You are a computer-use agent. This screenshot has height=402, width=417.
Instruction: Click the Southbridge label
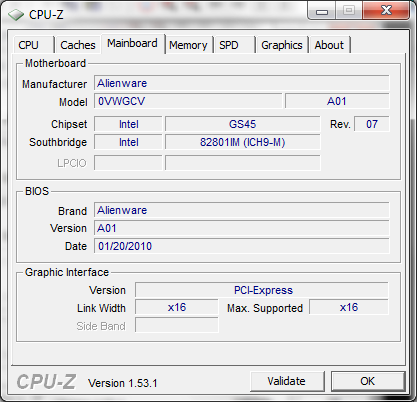click(x=58, y=142)
